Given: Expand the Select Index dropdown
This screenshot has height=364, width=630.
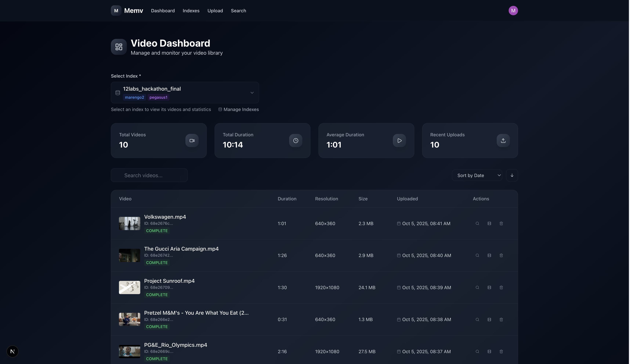Looking at the screenshot, I should click(184, 92).
